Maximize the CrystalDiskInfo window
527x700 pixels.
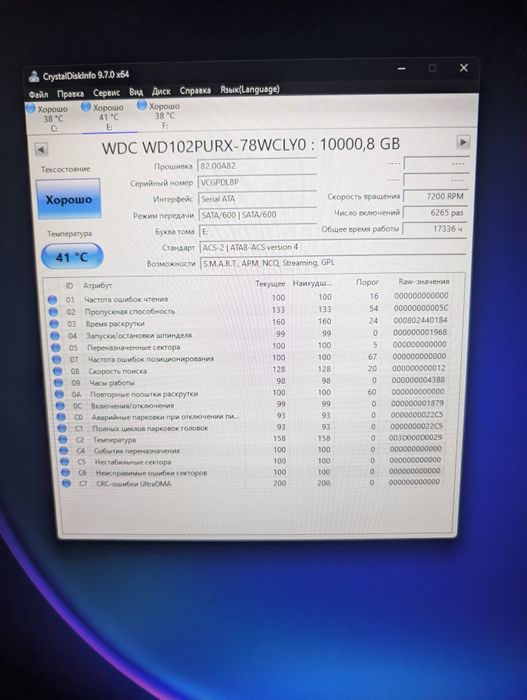[432, 68]
